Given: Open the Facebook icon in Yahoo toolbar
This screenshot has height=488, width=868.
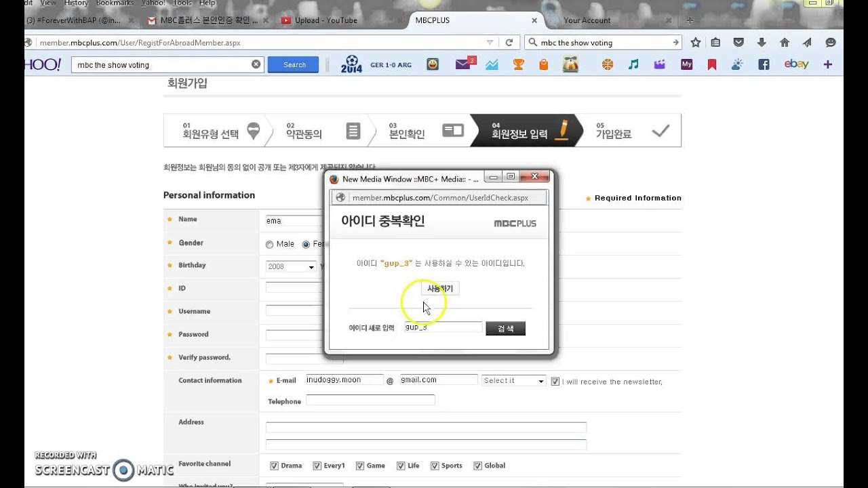Looking at the screenshot, I should (764, 64).
